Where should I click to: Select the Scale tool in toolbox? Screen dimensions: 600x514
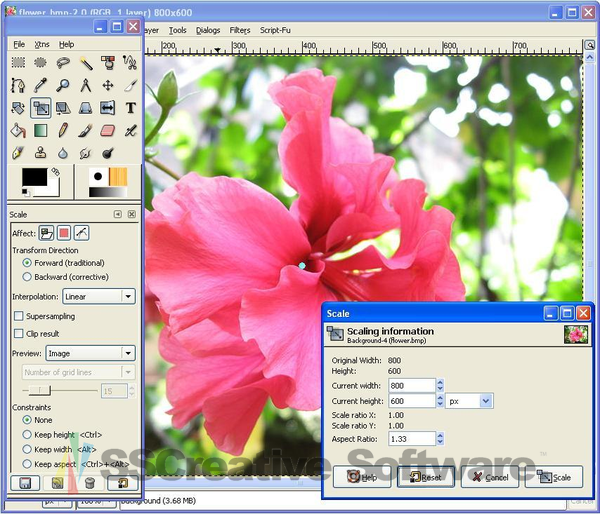(x=41, y=108)
